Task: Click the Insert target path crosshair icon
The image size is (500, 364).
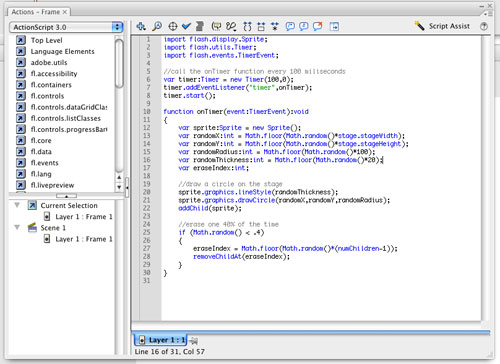Action: click(x=173, y=26)
